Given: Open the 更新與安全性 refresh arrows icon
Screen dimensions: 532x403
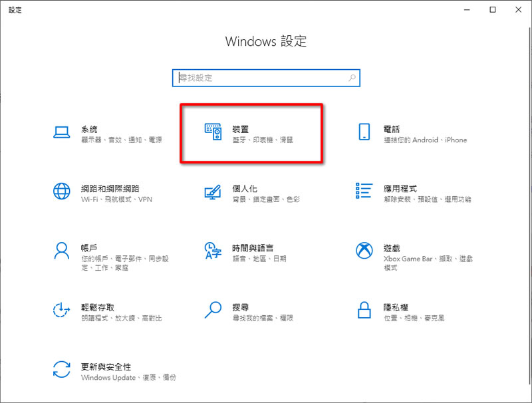Looking at the screenshot, I should point(62,370).
